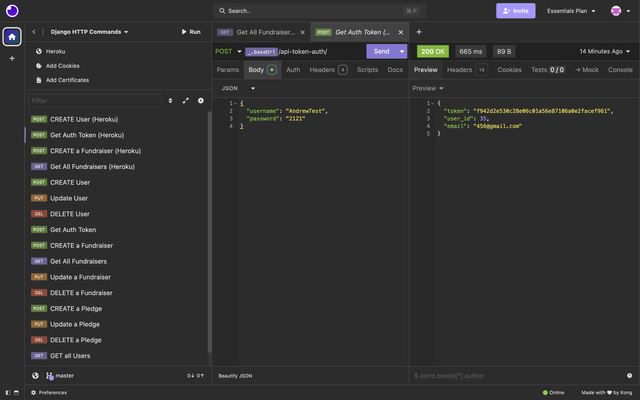Toggle sidebar with bottom-left panel icon
The width and height of the screenshot is (640, 400).
pos(8,393)
